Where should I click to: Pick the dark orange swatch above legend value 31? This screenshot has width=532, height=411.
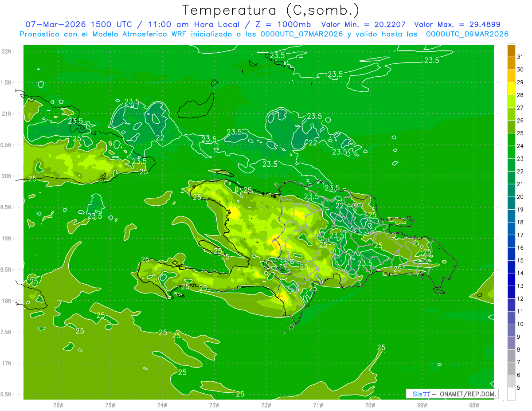(x=511, y=51)
